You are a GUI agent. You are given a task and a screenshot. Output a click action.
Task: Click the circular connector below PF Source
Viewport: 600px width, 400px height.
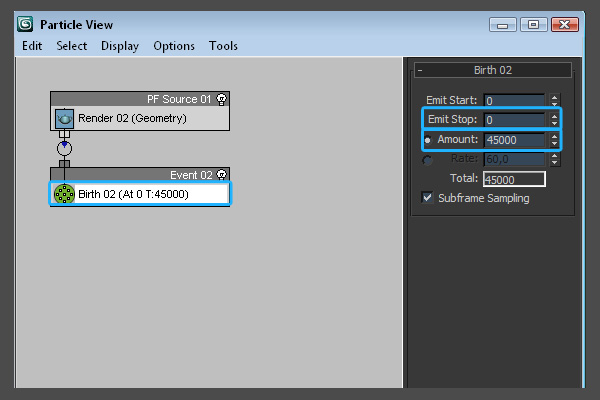tap(64, 149)
